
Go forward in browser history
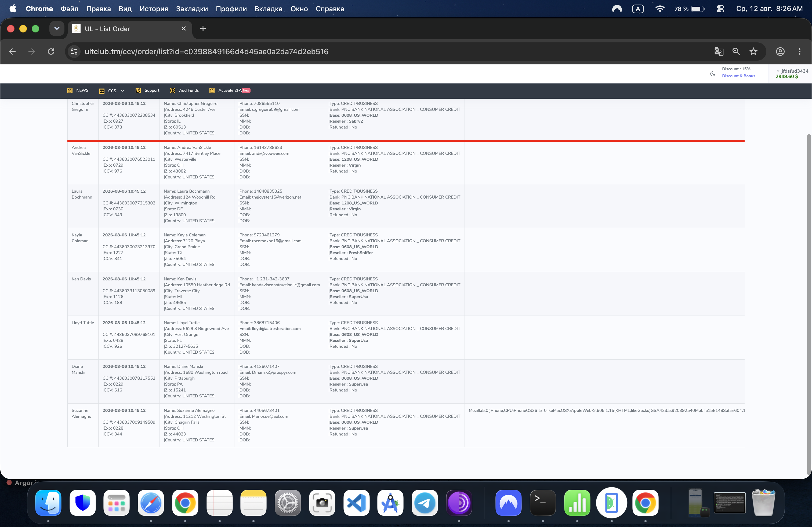pyautogui.click(x=31, y=52)
